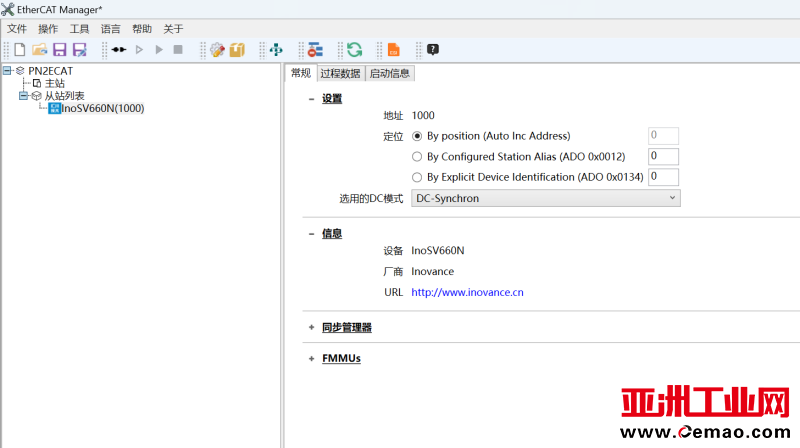Click the yellow package box icon
This screenshot has height=448, width=800.
pyautogui.click(x=237, y=49)
